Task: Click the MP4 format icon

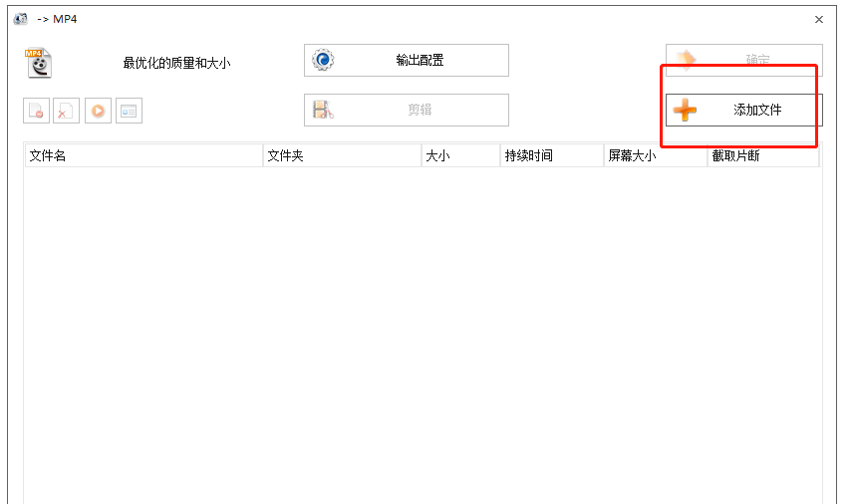Action: click(38, 63)
